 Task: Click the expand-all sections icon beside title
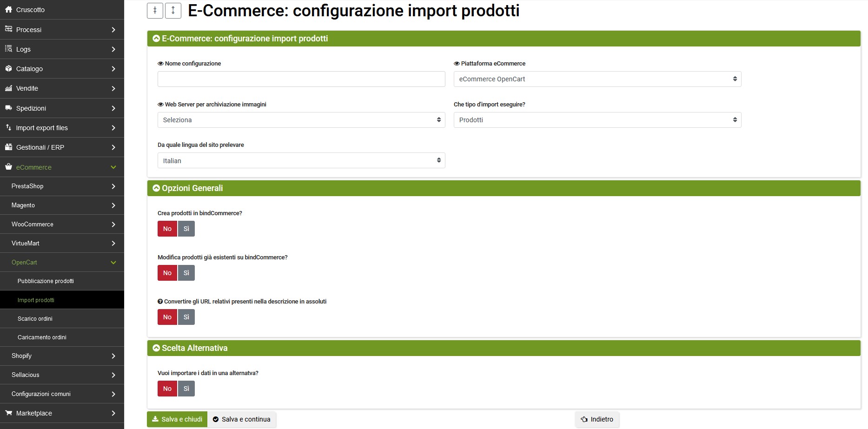tap(173, 11)
